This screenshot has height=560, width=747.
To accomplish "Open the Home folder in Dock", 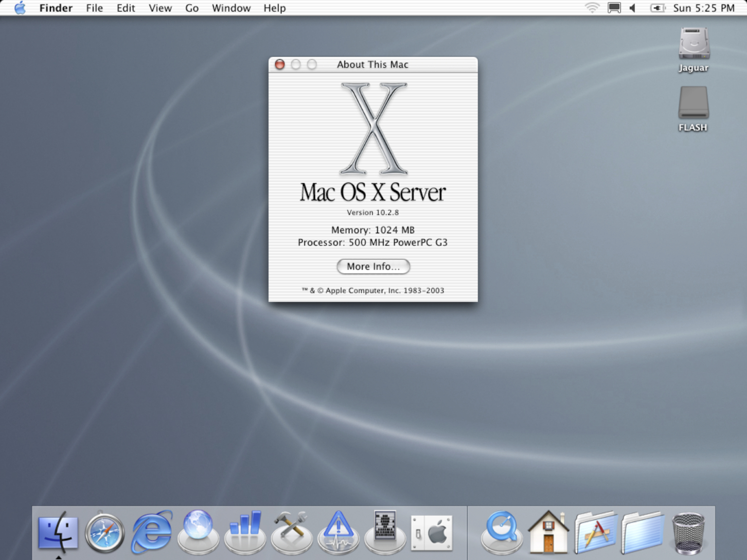I will [x=549, y=532].
